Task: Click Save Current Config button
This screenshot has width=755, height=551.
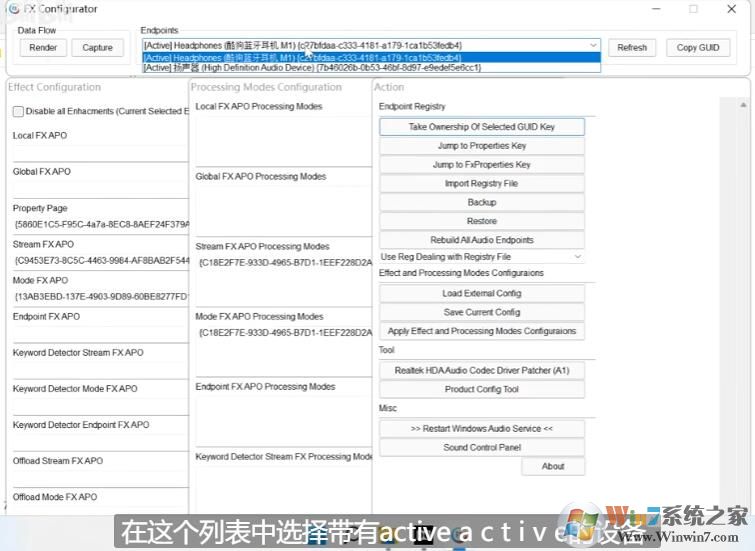Action: [482, 312]
